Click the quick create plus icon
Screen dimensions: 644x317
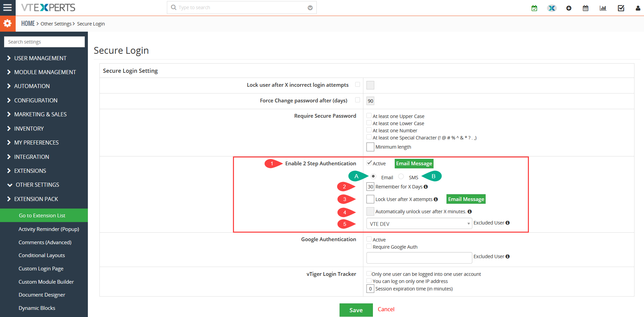pyautogui.click(x=569, y=8)
